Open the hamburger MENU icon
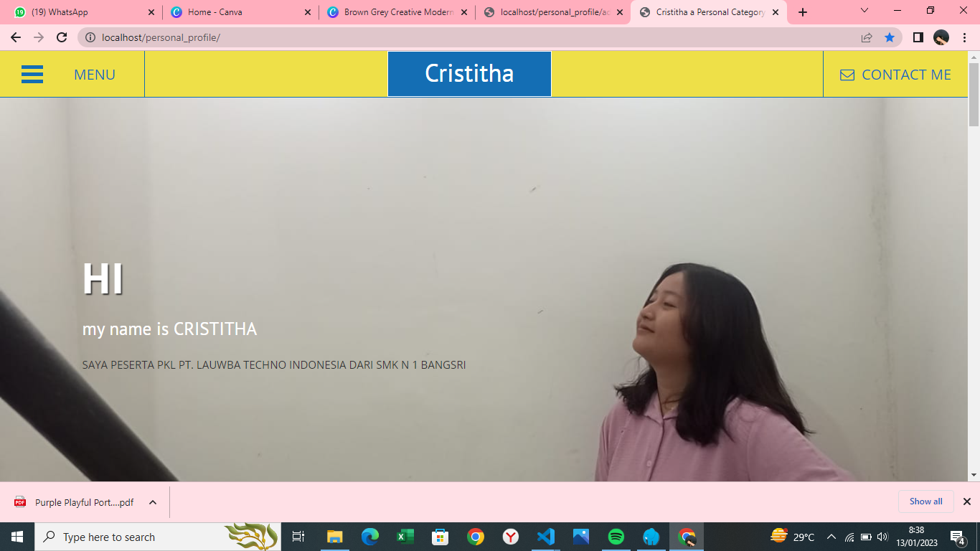 coord(32,75)
